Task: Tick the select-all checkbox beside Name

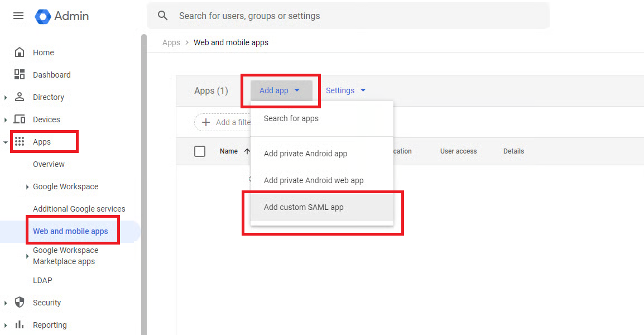Action: pos(200,151)
